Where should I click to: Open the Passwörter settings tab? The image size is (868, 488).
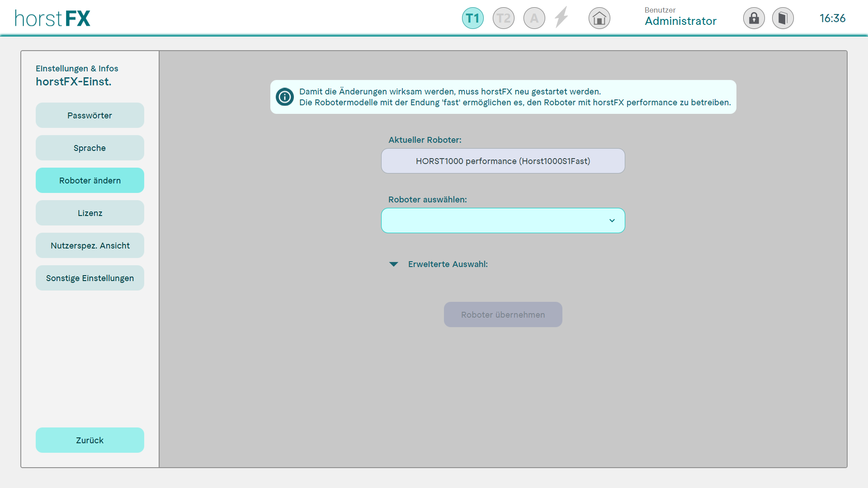click(90, 115)
